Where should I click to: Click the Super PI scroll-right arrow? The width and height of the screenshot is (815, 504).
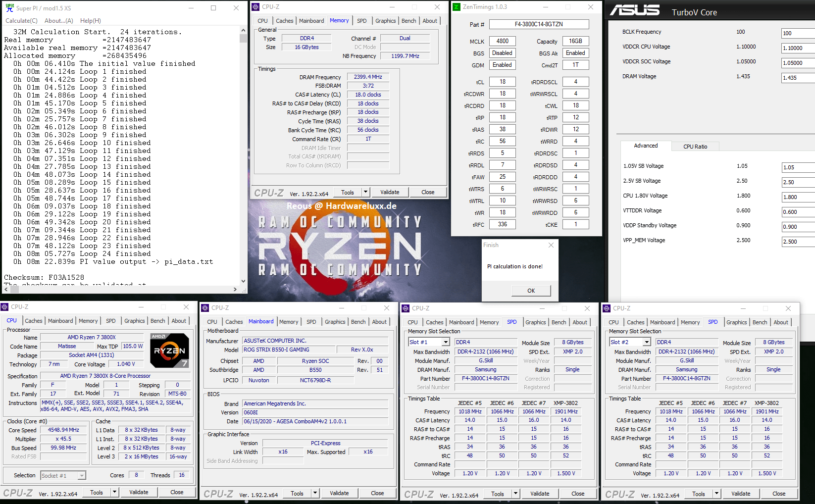coord(235,289)
